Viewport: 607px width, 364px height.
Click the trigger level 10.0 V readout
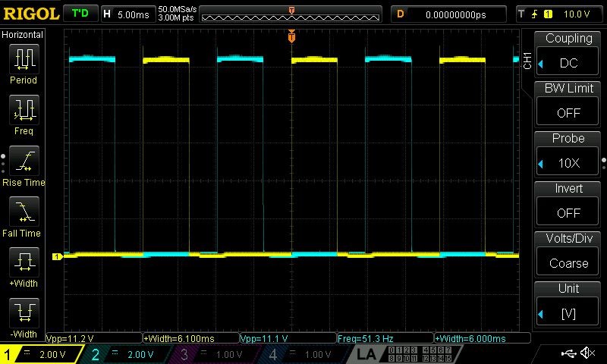point(576,14)
